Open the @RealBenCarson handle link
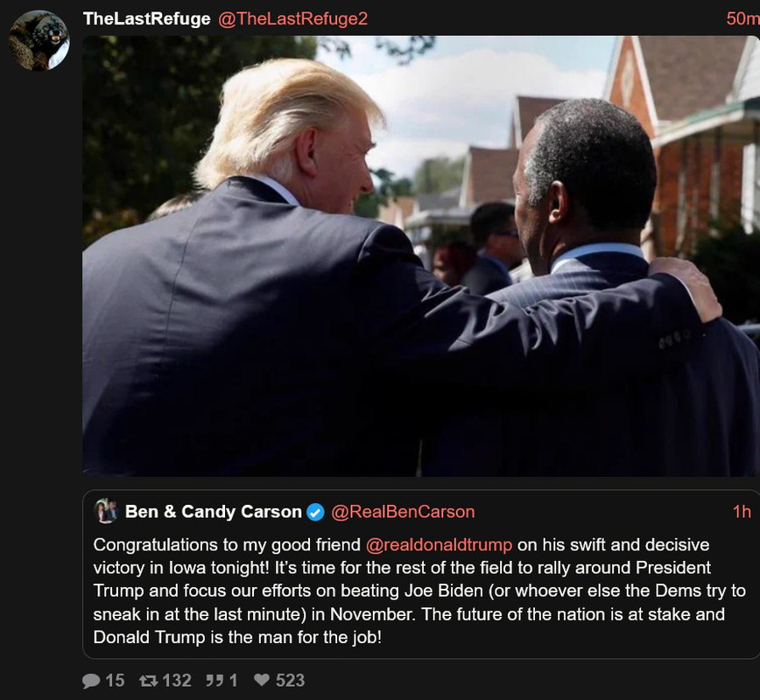Image resolution: width=760 pixels, height=700 pixels. pyautogui.click(x=403, y=512)
